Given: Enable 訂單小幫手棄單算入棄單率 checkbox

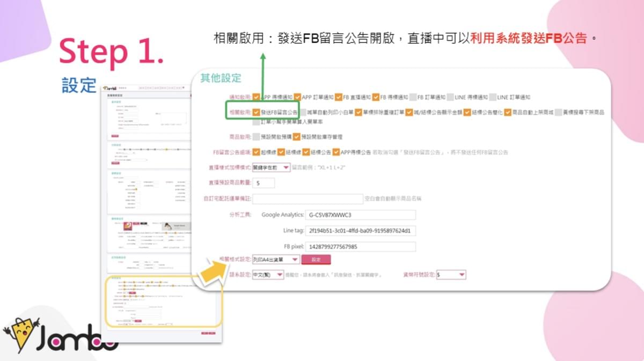Looking at the screenshot, I should (257, 122).
